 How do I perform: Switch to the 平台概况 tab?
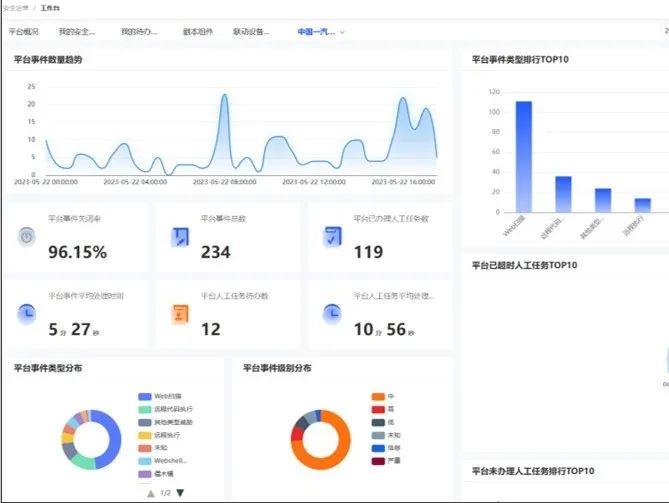click(23, 32)
